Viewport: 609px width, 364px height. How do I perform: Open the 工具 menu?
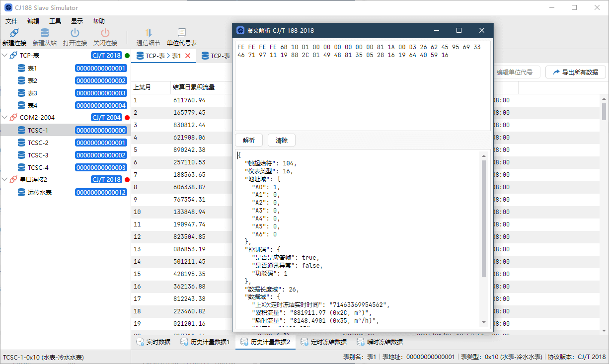(x=55, y=21)
